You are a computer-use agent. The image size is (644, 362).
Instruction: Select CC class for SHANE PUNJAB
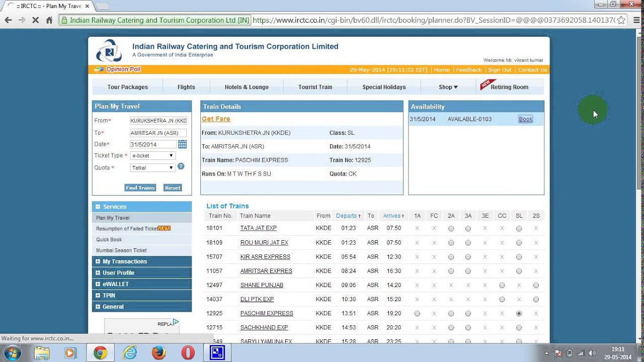502,285
